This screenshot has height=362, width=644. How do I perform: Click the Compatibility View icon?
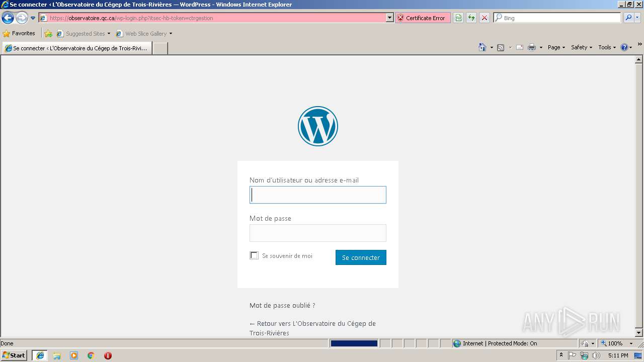458,18
